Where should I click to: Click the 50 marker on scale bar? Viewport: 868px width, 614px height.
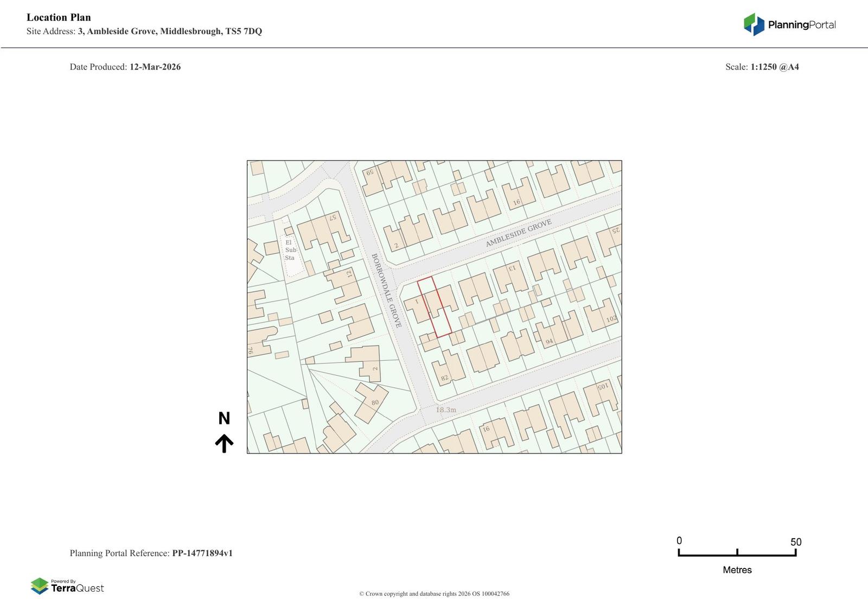tap(795, 542)
